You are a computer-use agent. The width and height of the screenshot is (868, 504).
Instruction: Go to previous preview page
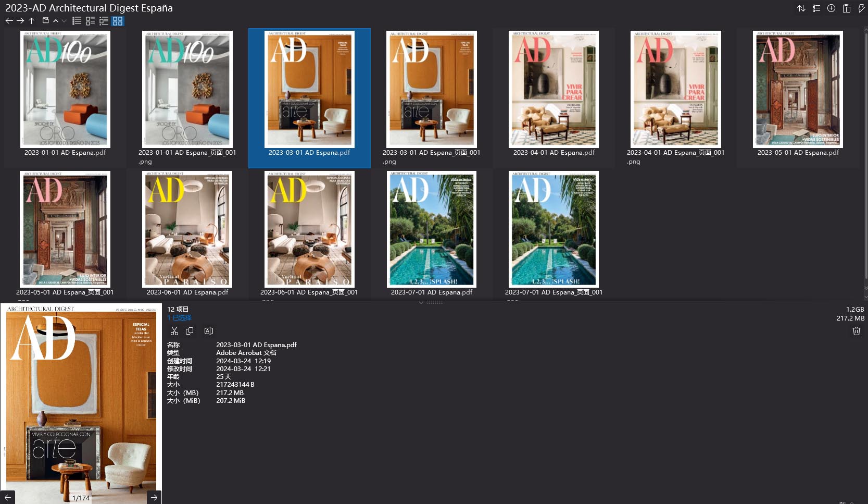(x=8, y=497)
